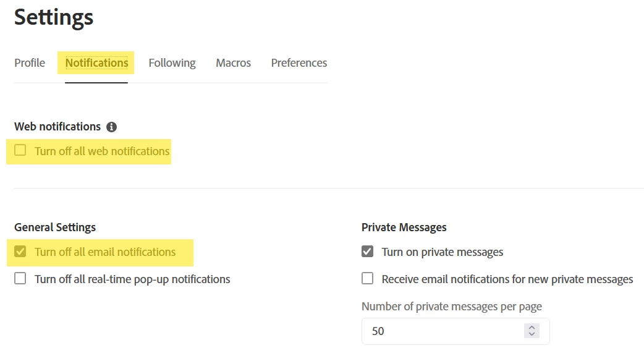The width and height of the screenshot is (644, 361).
Task: Go to the Macros tab
Action: pos(233,63)
